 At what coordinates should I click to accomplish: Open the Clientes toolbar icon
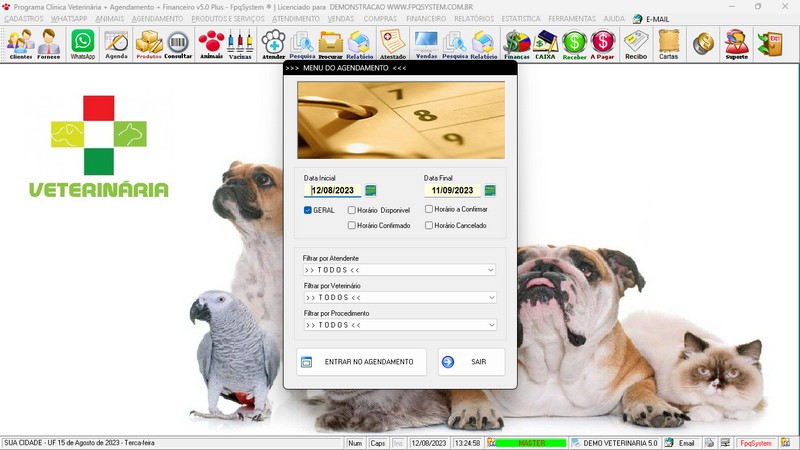[x=20, y=44]
